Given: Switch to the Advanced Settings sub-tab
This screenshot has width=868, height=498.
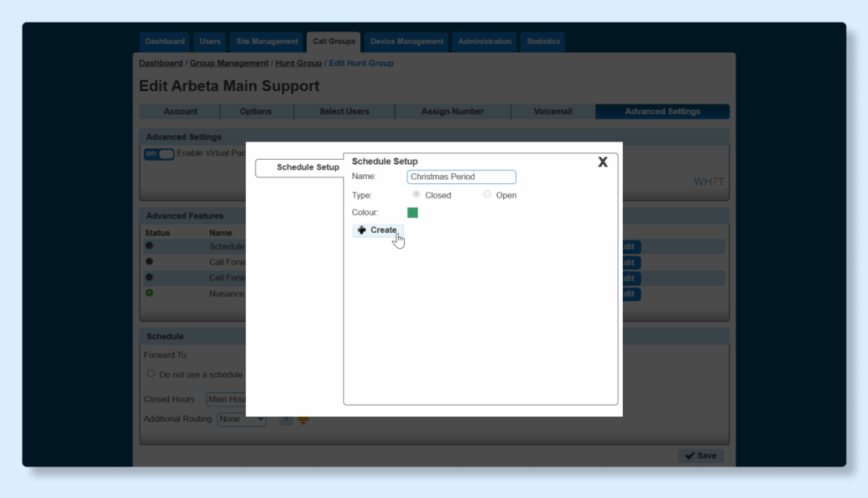Looking at the screenshot, I should coord(662,111).
